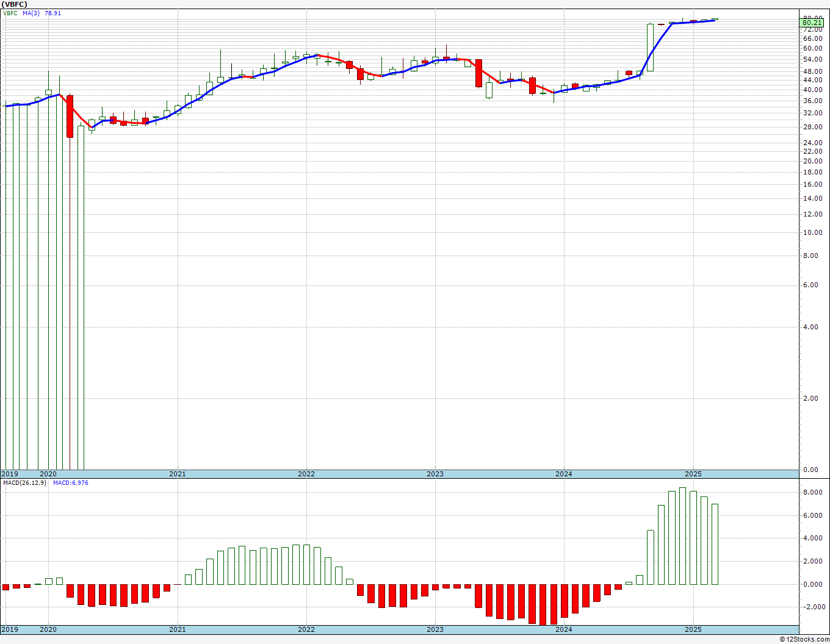The image size is (830, 644).
Task: Click "16.00" on the price axis
Action: [x=812, y=184]
